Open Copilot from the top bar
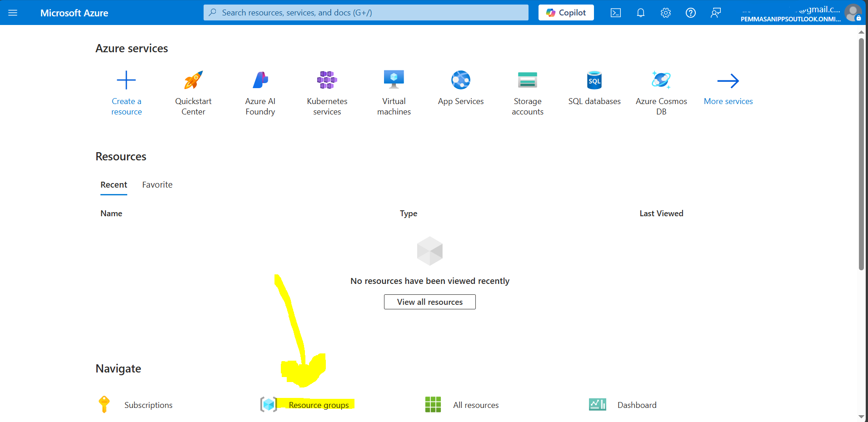The height and width of the screenshot is (422, 868). coord(566,13)
